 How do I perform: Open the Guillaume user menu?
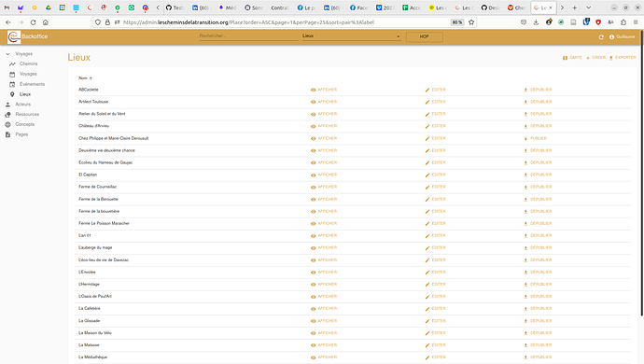623,37
